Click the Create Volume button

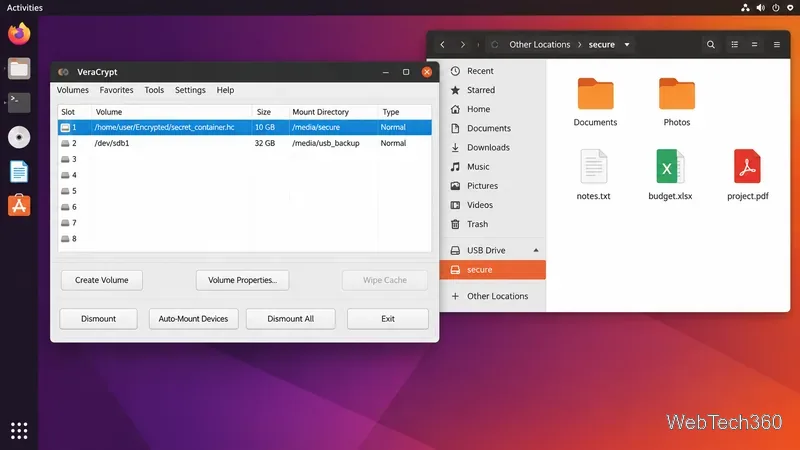(x=102, y=280)
